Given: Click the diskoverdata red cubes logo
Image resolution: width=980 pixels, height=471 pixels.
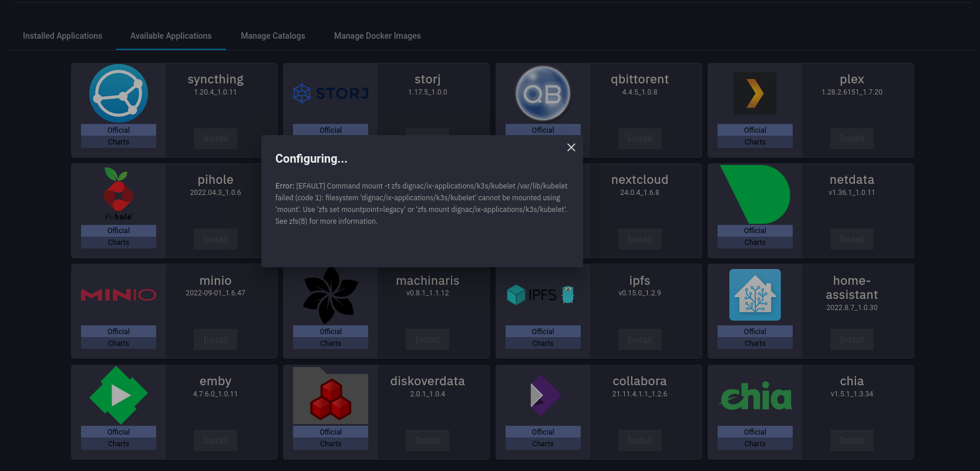Looking at the screenshot, I should [x=331, y=395].
